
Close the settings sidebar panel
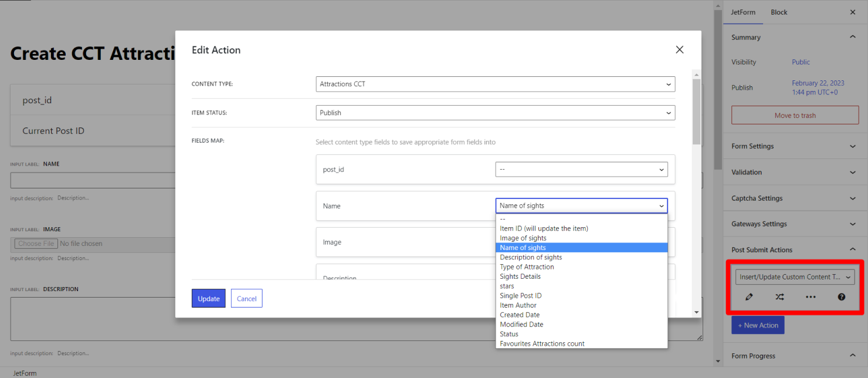tap(853, 12)
